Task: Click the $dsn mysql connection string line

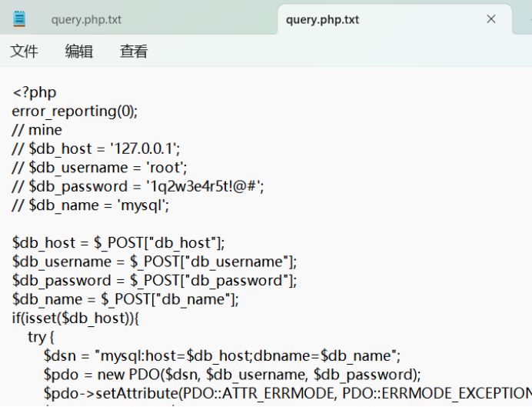Action: tap(222, 355)
